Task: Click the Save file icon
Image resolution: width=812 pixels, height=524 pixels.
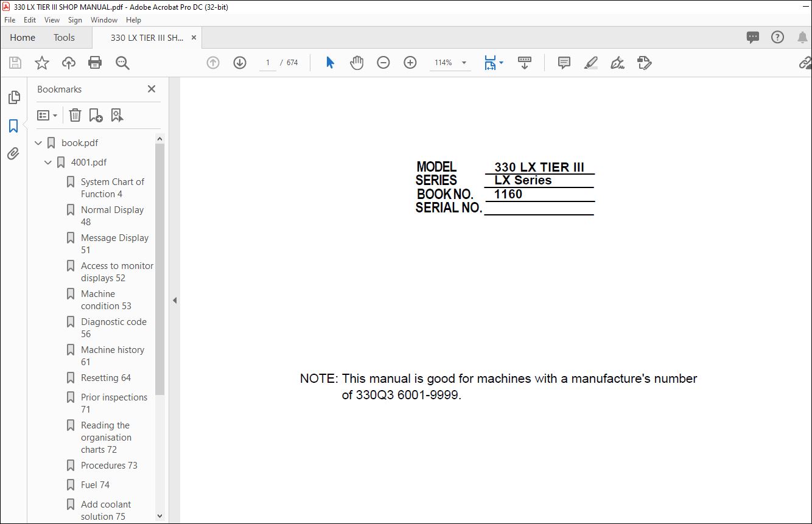Action: 15,63
